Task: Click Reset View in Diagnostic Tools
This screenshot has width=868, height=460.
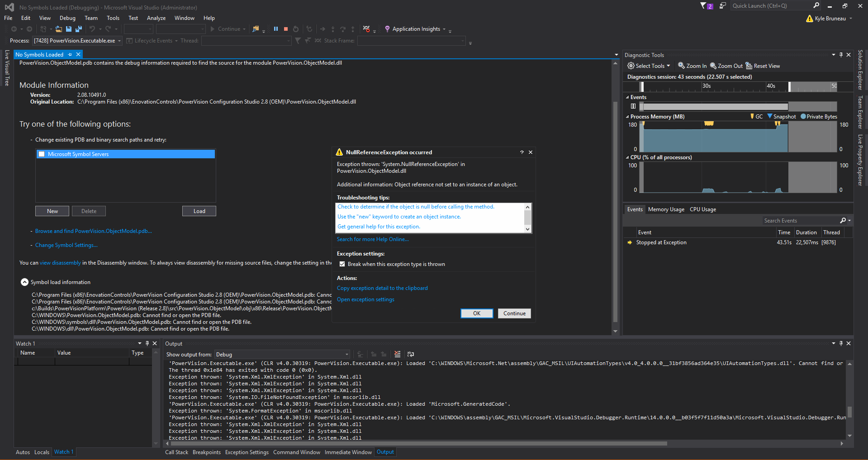Action: click(x=763, y=66)
